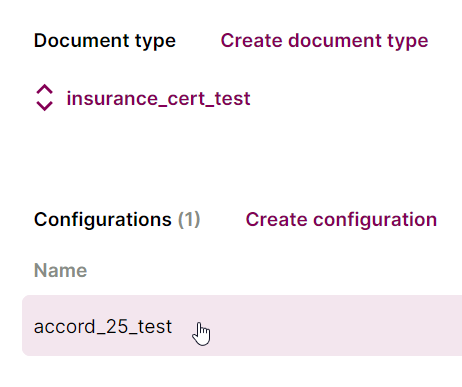Image resolution: width=462 pixels, height=387 pixels.
Task: Click the upward chevron beside insurance_cert_test
Action: click(44, 89)
